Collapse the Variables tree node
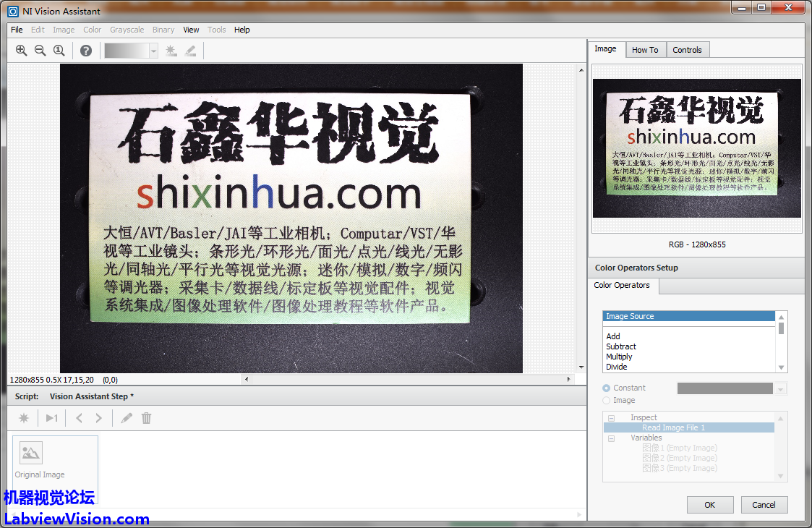 tap(611, 438)
